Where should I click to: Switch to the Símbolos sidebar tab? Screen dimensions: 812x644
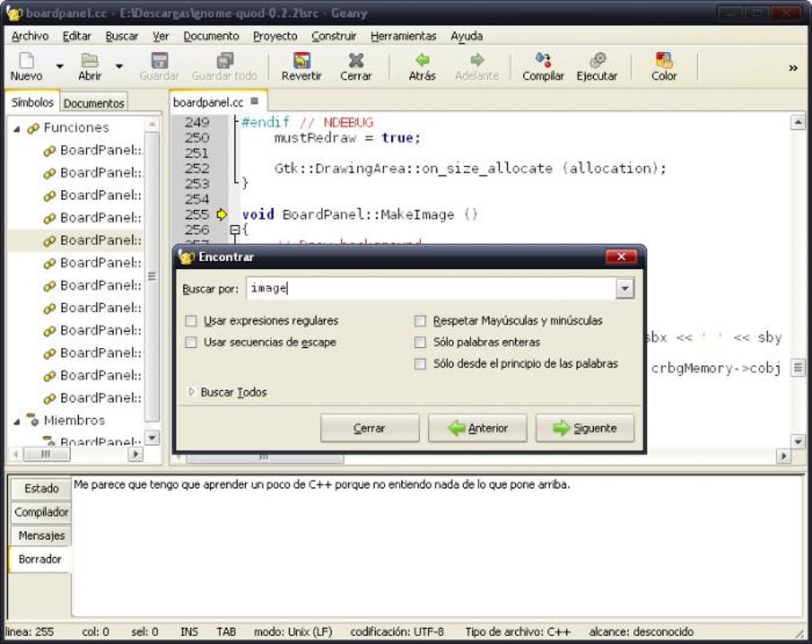pos(33,102)
